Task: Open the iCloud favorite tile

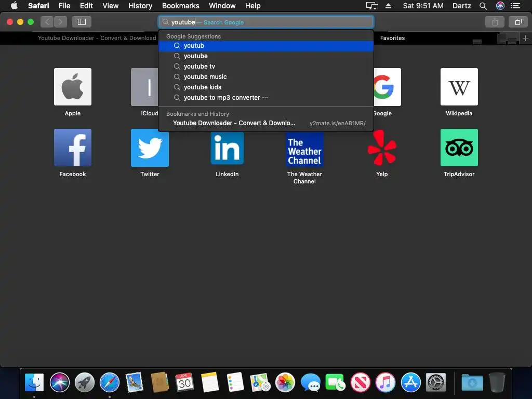Action: point(145,87)
